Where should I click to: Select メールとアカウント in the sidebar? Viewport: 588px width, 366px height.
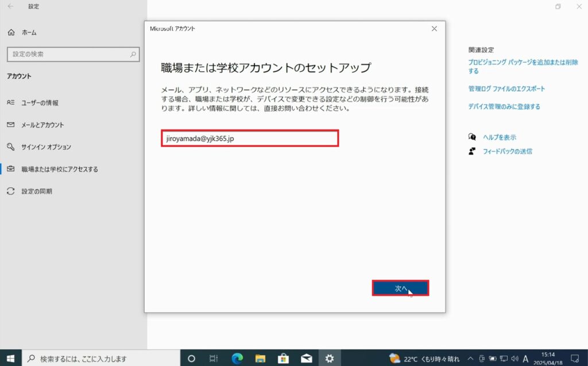tap(42, 125)
